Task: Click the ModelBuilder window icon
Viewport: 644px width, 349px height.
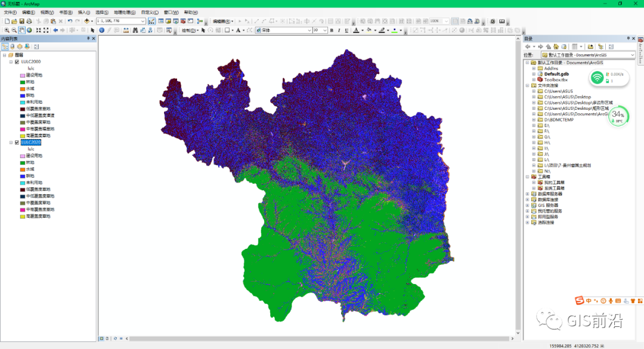Action: pos(200,21)
